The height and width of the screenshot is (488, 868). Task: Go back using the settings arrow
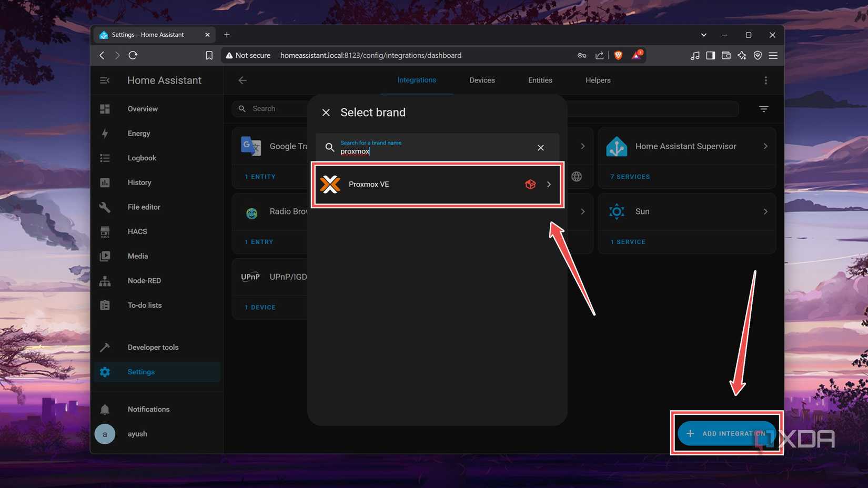[243, 80]
